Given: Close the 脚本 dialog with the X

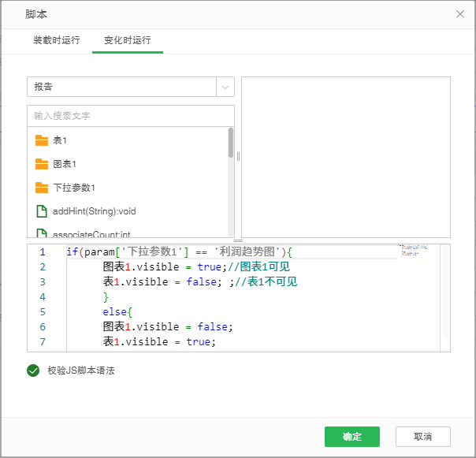Looking at the screenshot, I should point(460,14).
